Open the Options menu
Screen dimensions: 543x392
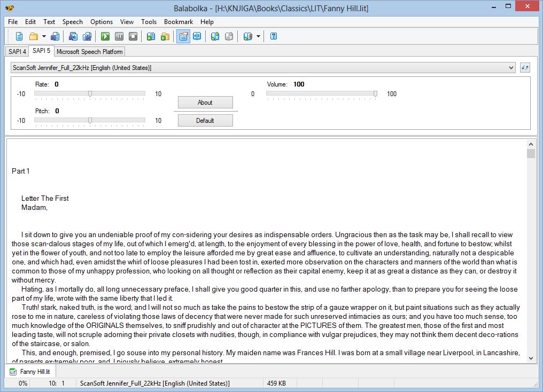click(102, 22)
